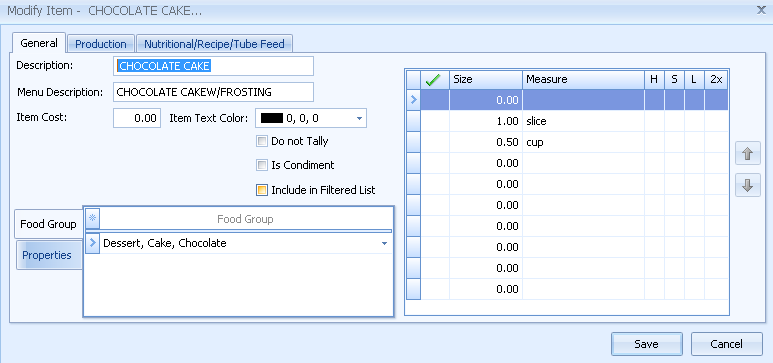This screenshot has width=773, height=363.
Task: Select the slice measure cell
Action: coord(583,121)
